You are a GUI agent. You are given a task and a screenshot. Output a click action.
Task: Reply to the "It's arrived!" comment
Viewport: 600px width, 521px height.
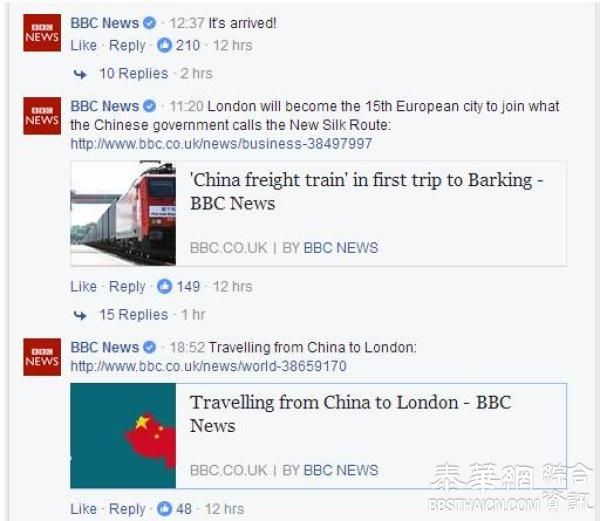point(127,46)
